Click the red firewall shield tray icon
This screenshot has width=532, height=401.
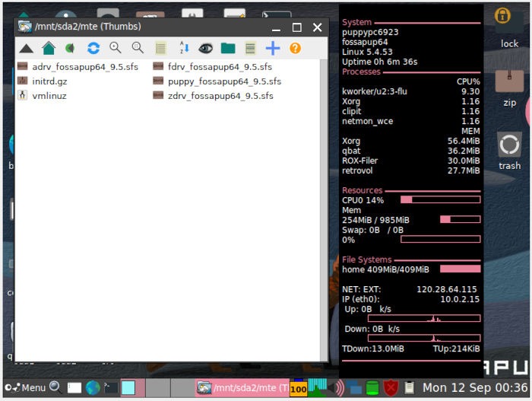[x=391, y=388]
